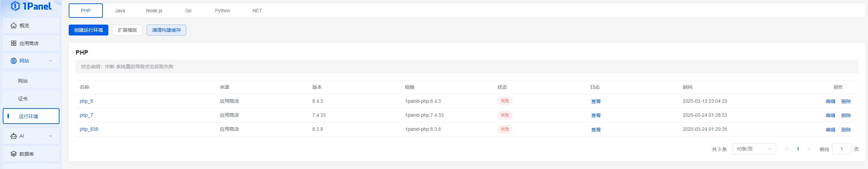Click the 扩展模版 button
The width and height of the screenshot is (868, 169).
(127, 30)
